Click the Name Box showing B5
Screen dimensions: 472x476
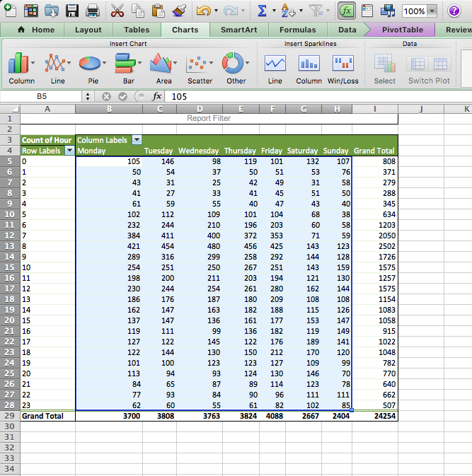coord(41,96)
